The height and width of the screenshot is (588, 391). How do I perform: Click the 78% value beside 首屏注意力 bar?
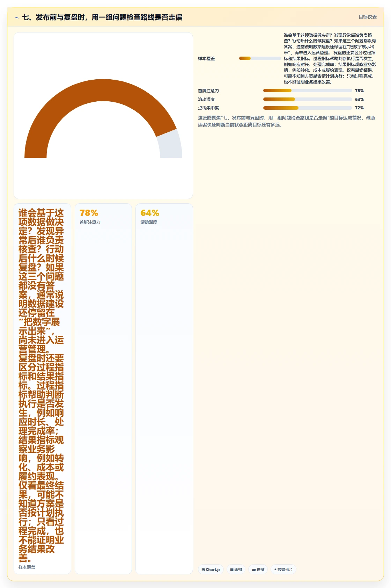(x=359, y=90)
